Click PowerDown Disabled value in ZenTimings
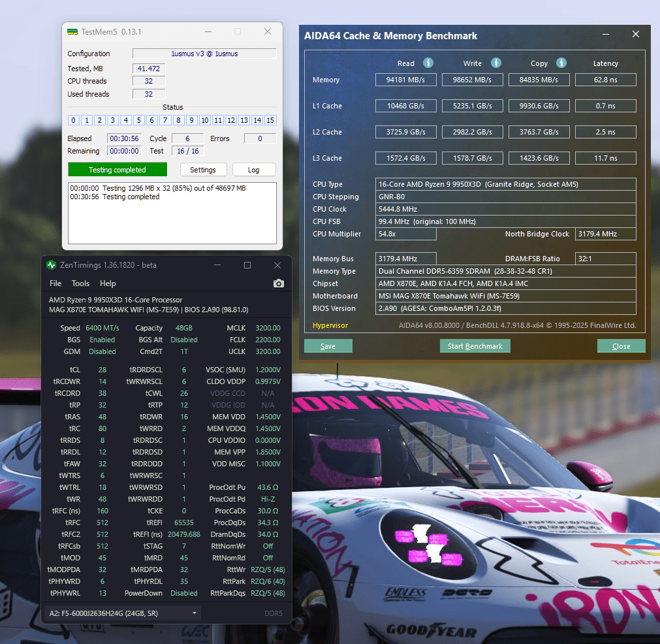Screen dimensions: 660x644 click(x=184, y=593)
